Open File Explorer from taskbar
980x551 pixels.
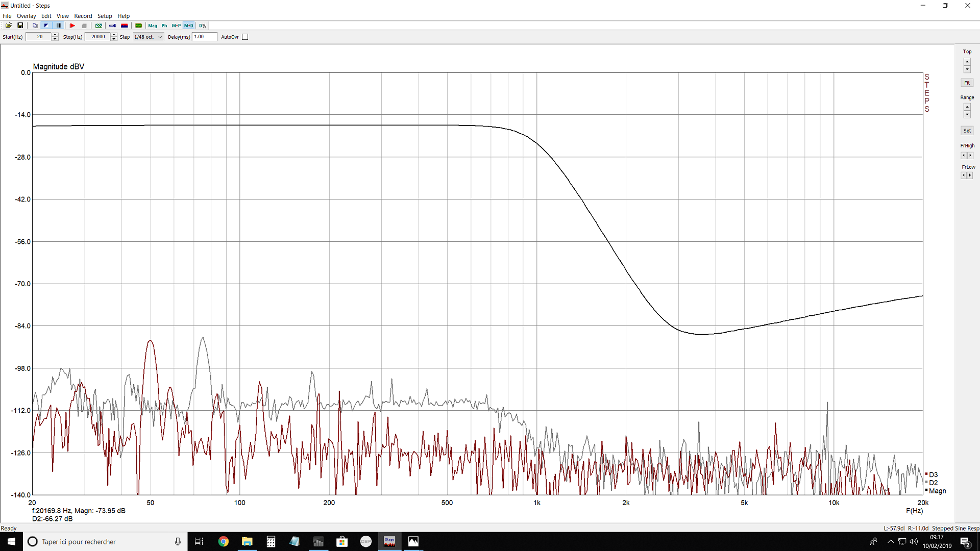[247, 541]
